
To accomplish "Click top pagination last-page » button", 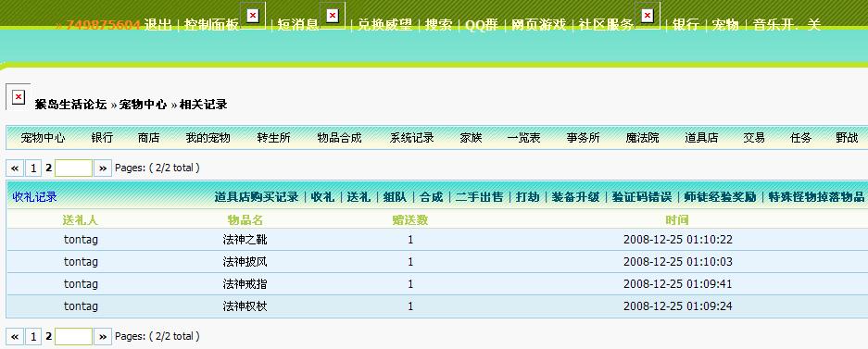I will (103, 168).
